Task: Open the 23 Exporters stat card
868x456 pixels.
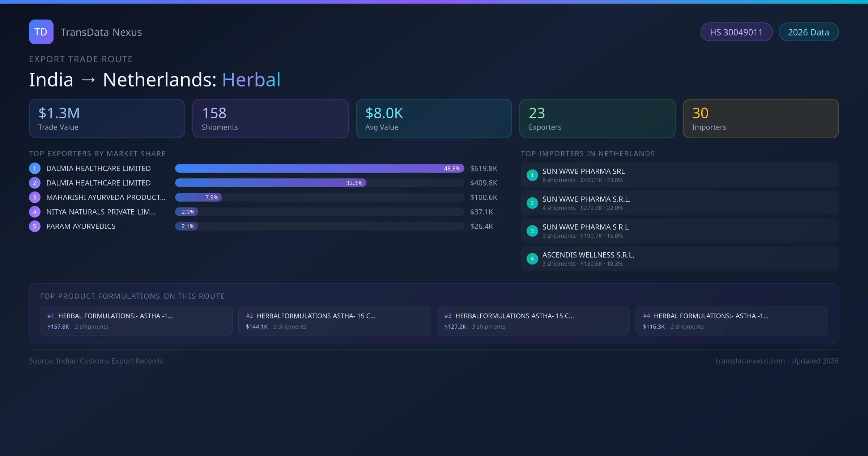Action: pos(597,118)
